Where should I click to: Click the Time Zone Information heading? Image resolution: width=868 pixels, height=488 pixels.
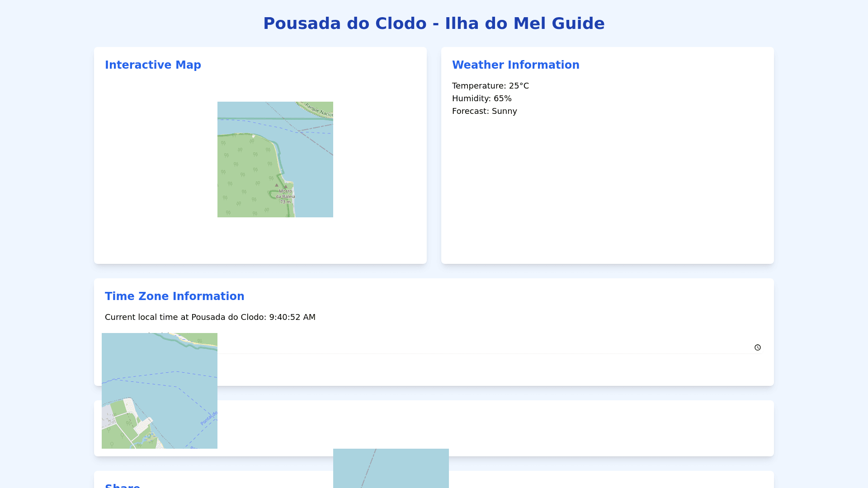tap(175, 296)
